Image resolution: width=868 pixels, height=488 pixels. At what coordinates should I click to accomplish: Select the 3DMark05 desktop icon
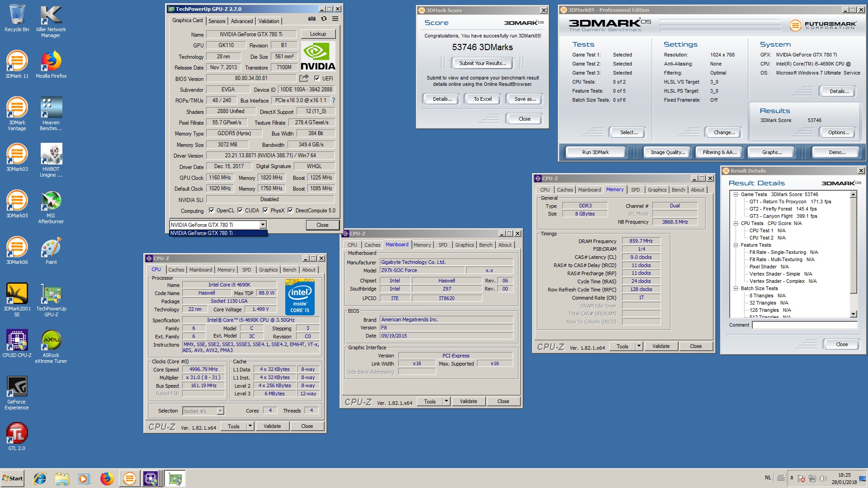pyautogui.click(x=17, y=204)
